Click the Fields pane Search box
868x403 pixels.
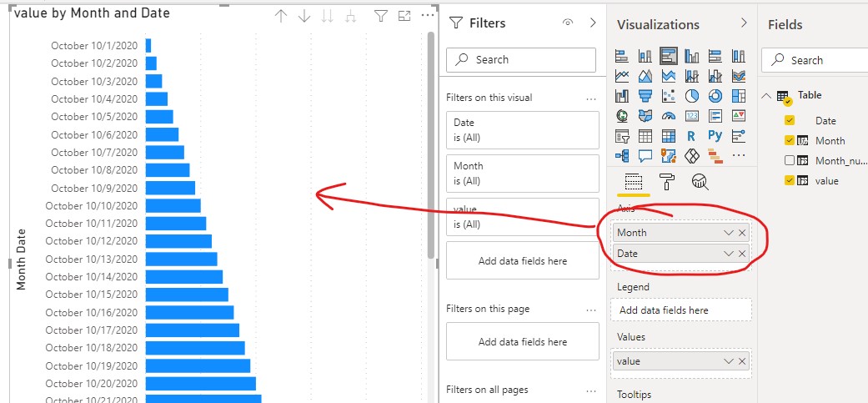815,60
